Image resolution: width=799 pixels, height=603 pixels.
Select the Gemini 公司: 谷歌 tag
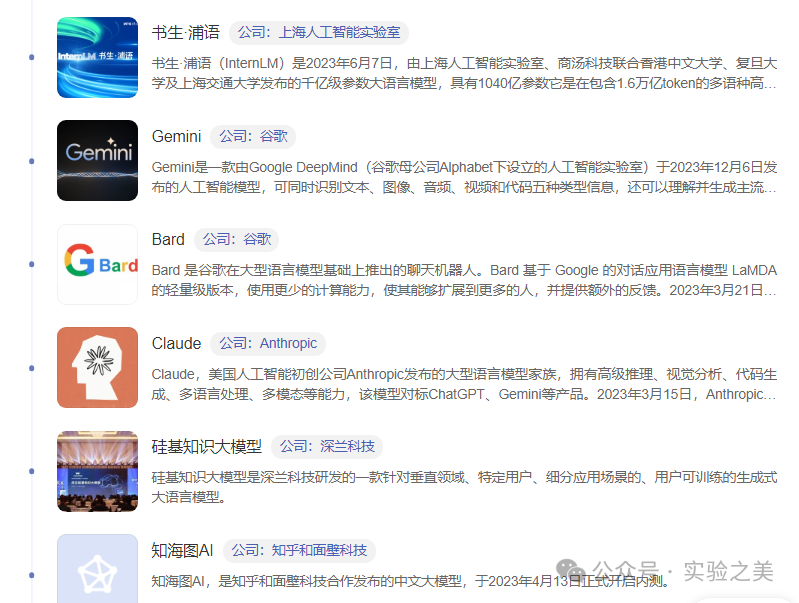(253, 137)
